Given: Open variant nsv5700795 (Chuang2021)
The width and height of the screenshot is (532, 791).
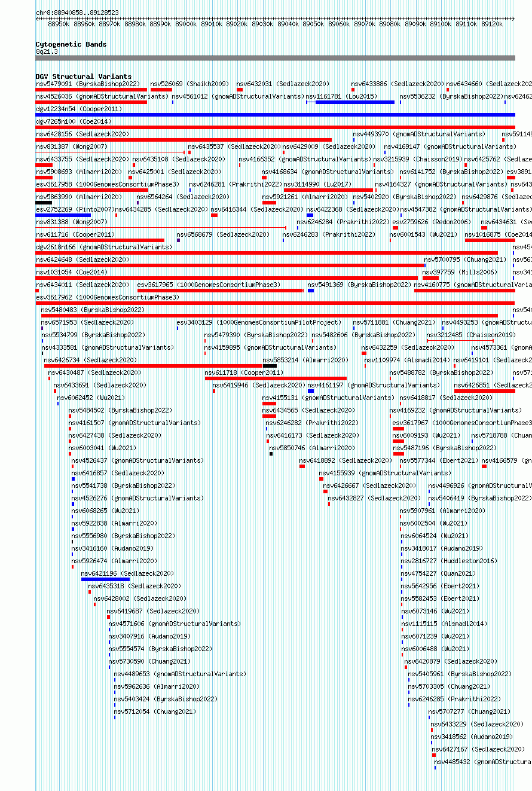Looking at the screenshot, I should 465,260.
